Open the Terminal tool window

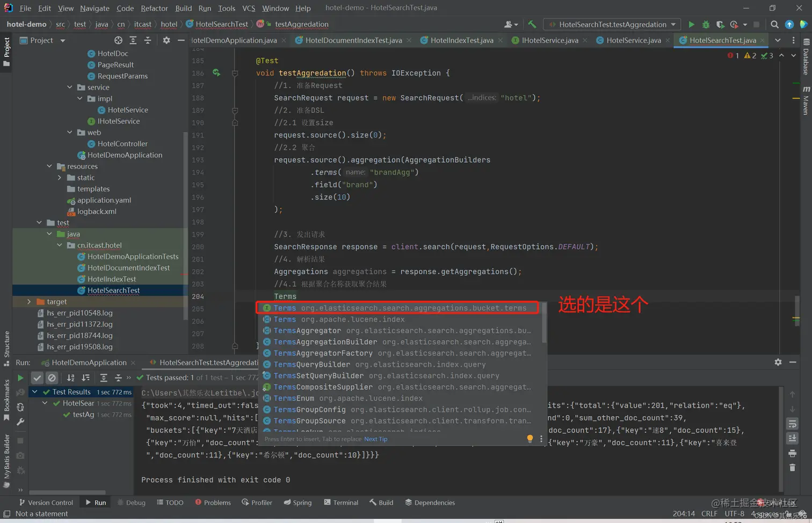pyautogui.click(x=341, y=503)
